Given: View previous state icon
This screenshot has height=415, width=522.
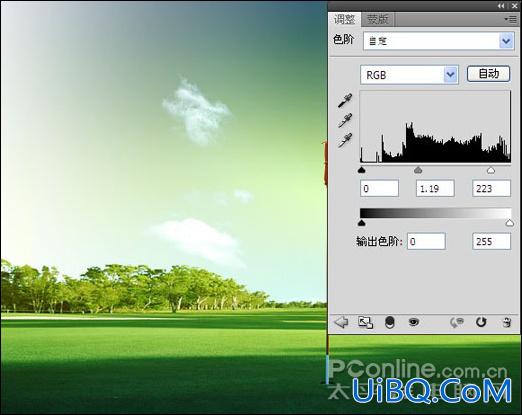Looking at the screenshot, I should [457, 322].
